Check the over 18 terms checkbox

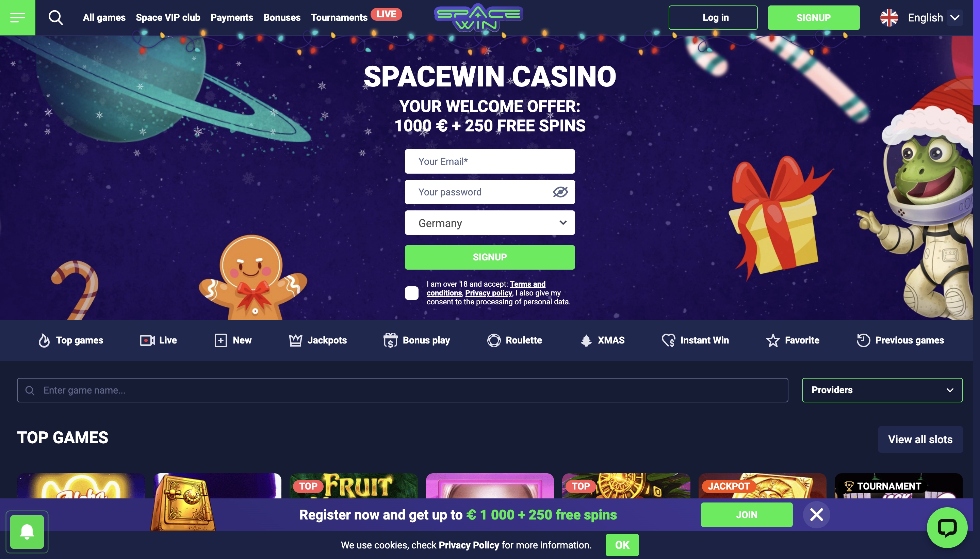412,293
